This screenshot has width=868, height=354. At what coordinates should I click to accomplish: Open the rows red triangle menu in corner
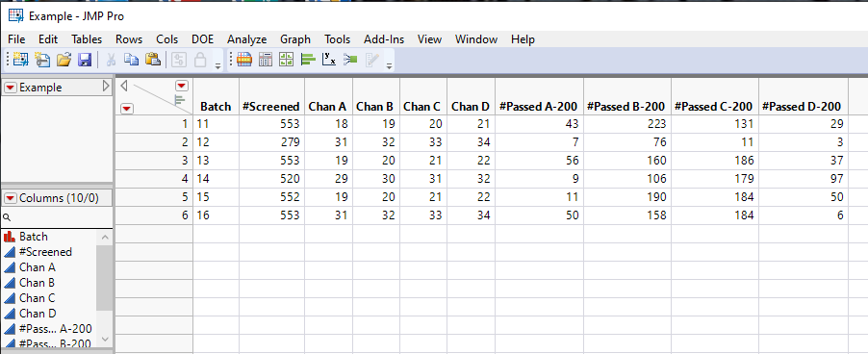127,109
